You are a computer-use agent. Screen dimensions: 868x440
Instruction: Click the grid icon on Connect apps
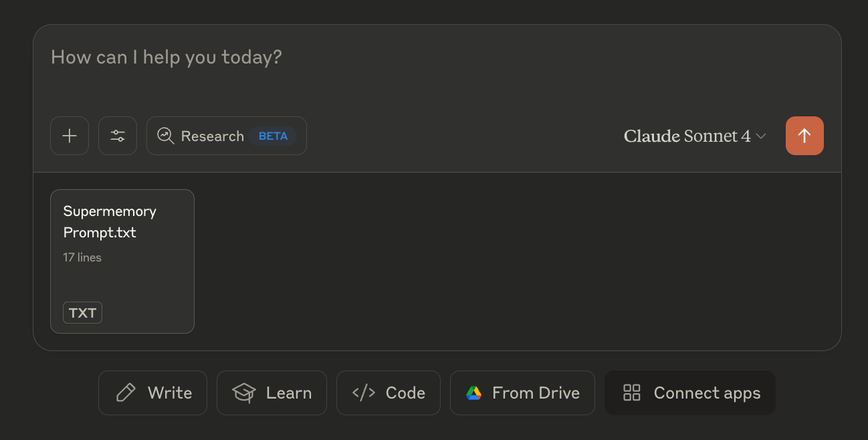point(632,393)
